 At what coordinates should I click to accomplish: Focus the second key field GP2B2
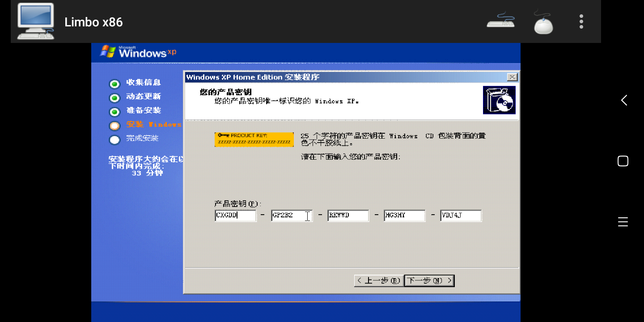(x=292, y=216)
